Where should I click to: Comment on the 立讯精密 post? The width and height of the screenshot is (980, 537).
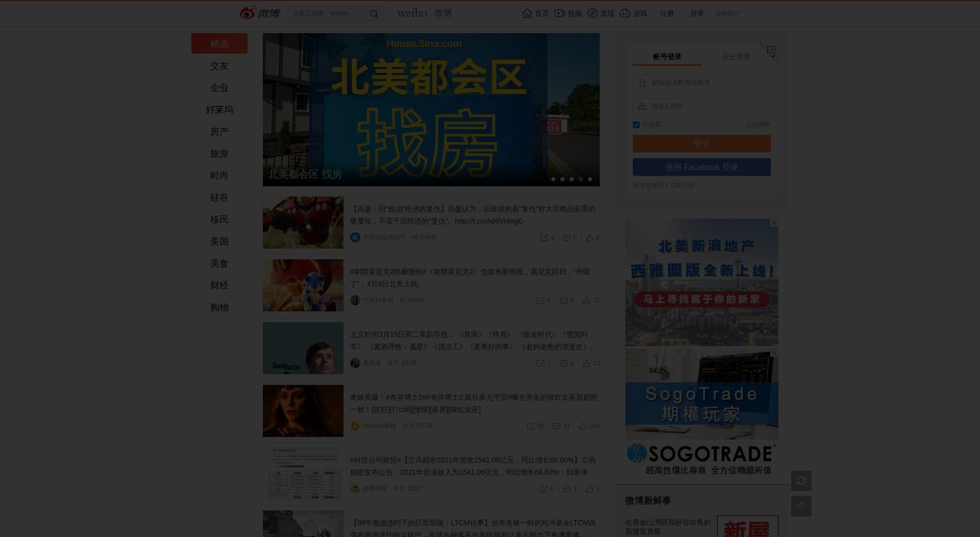[567, 489]
